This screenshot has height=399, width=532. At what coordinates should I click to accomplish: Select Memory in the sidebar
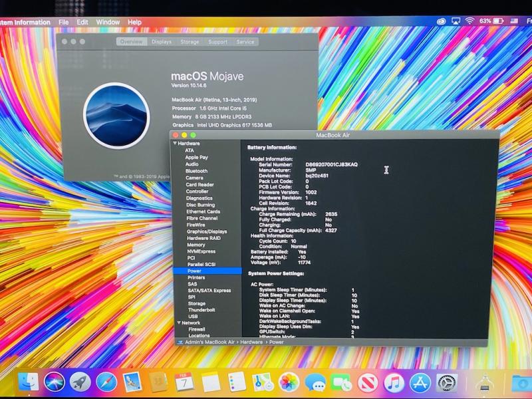(x=196, y=245)
